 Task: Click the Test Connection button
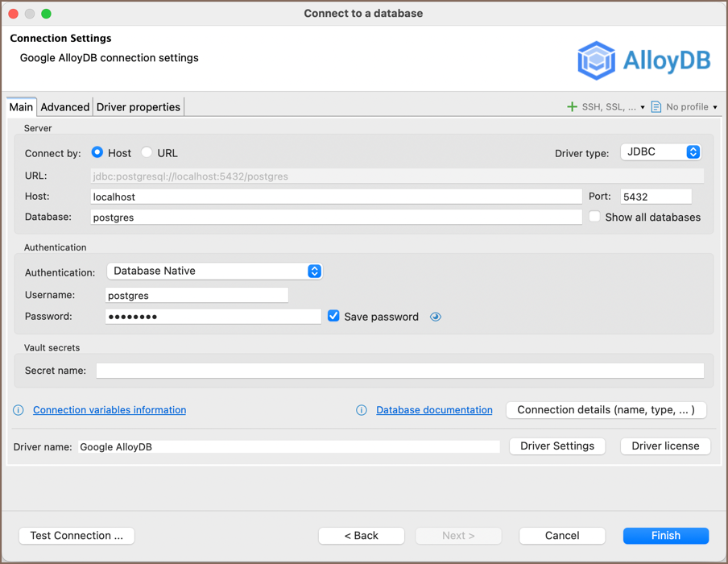(x=77, y=536)
